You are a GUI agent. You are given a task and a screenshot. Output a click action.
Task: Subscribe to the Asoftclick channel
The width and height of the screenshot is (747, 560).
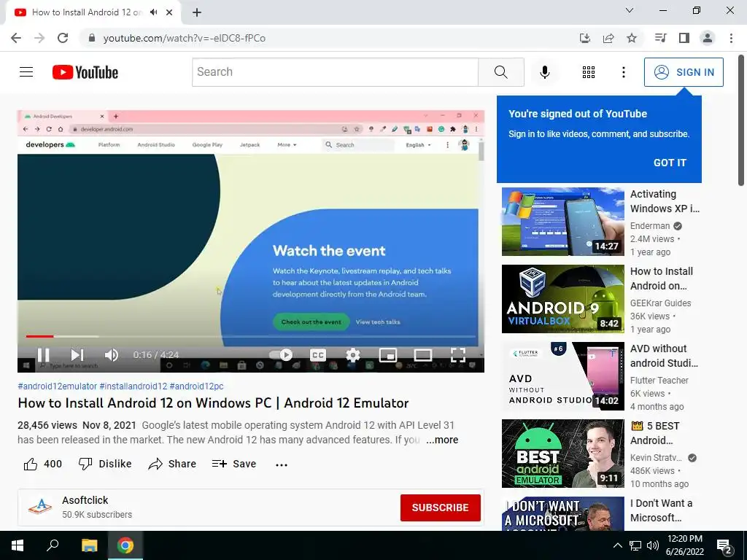click(440, 507)
